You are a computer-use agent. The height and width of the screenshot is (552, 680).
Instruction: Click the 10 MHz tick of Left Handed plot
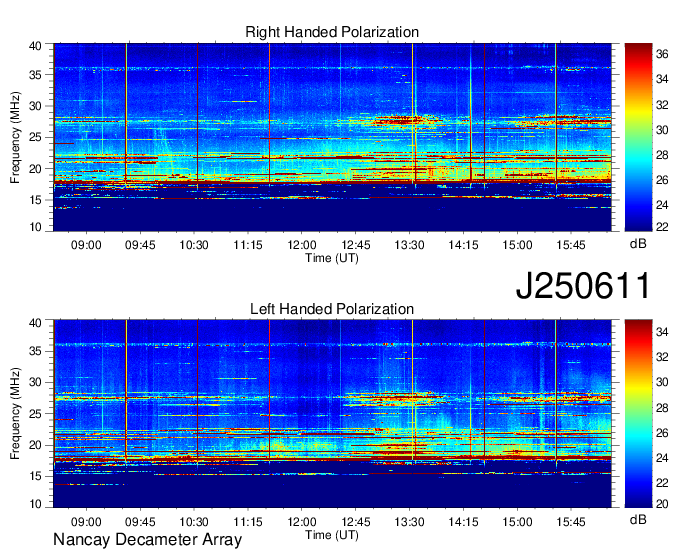pos(36,504)
